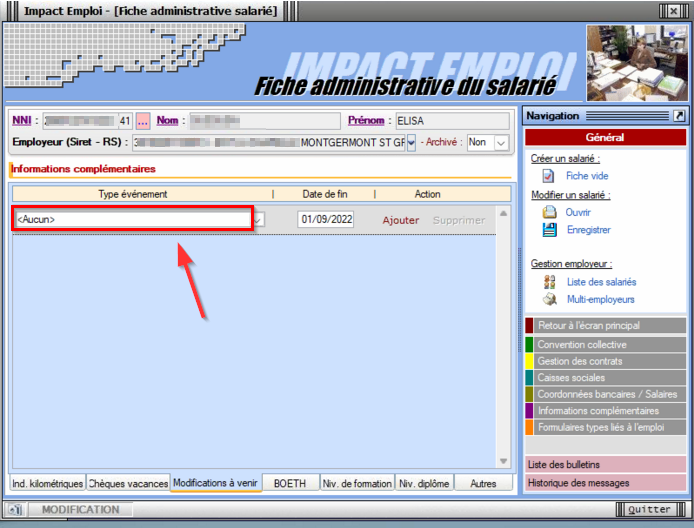
Task: Go to Convention collective section
Action: tap(581, 344)
